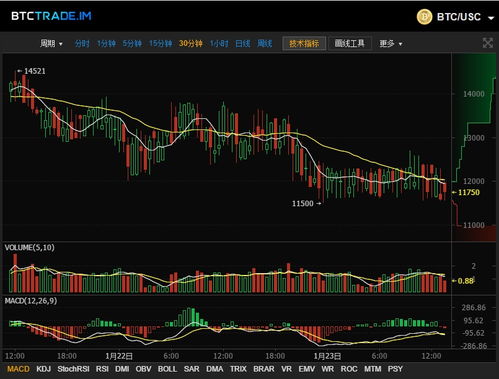Click the 1月23日 date on the time axis

pos(327,356)
